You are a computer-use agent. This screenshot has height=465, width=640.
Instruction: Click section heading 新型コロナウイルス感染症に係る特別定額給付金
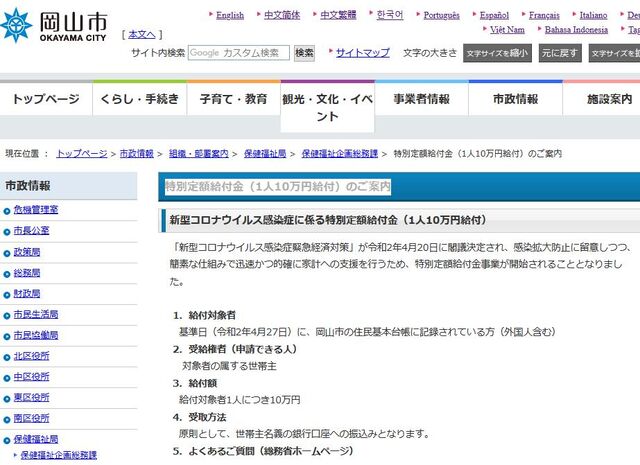coord(328,220)
